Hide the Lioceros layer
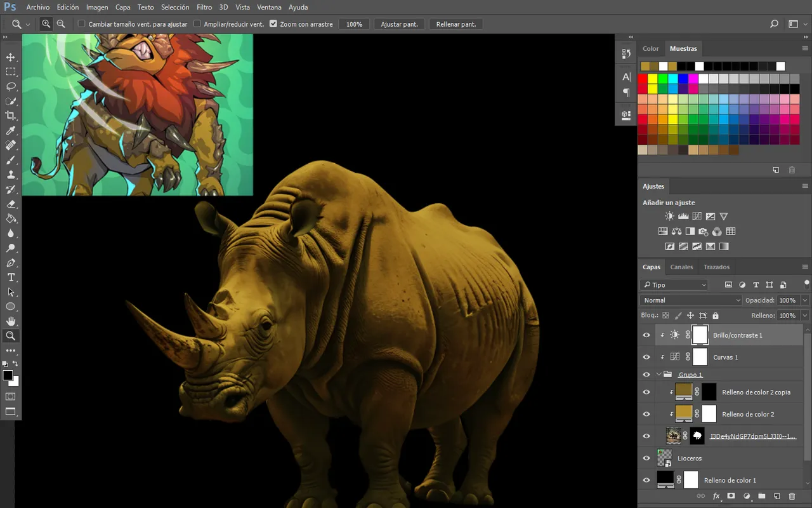This screenshot has width=812, height=508. pos(646,458)
